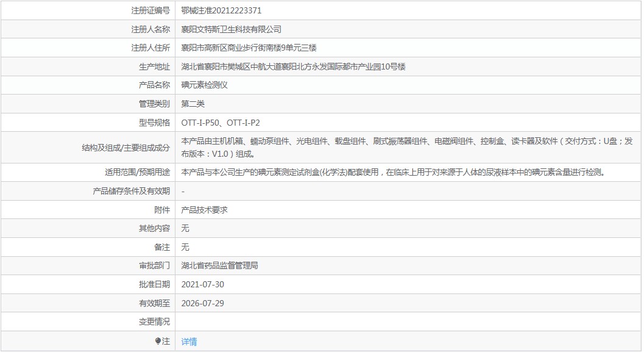Image resolution: width=644 pixels, height=352 pixels.
Task: Click the 注册人住所 label
Action: (150, 48)
